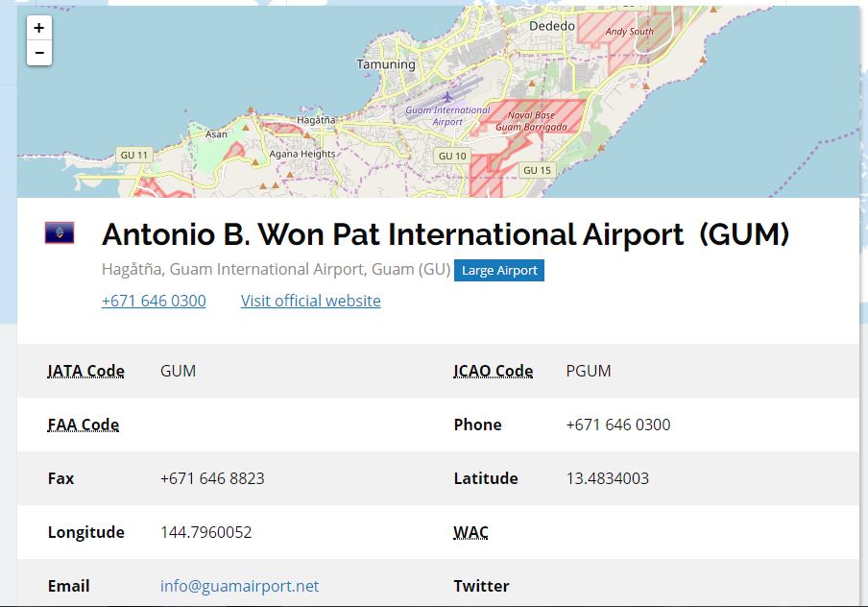Click the Large Airport badge
This screenshot has height=607, width=868.
click(x=499, y=270)
